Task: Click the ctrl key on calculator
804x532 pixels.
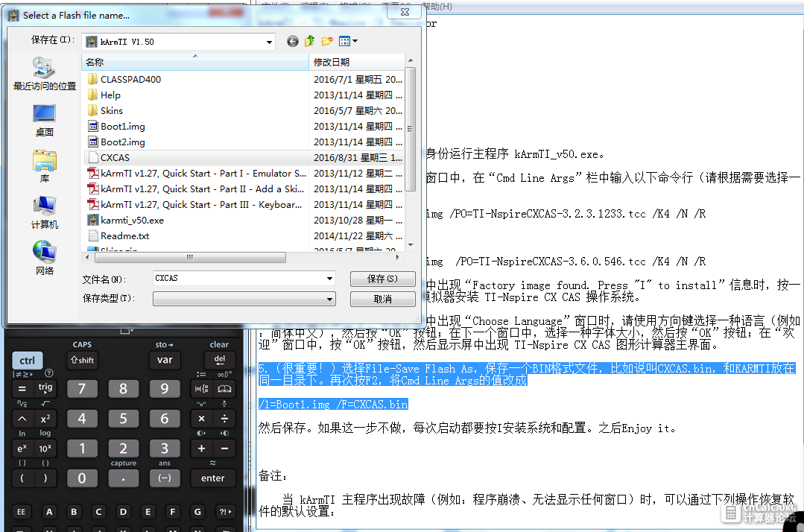Action: pyautogui.click(x=27, y=361)
